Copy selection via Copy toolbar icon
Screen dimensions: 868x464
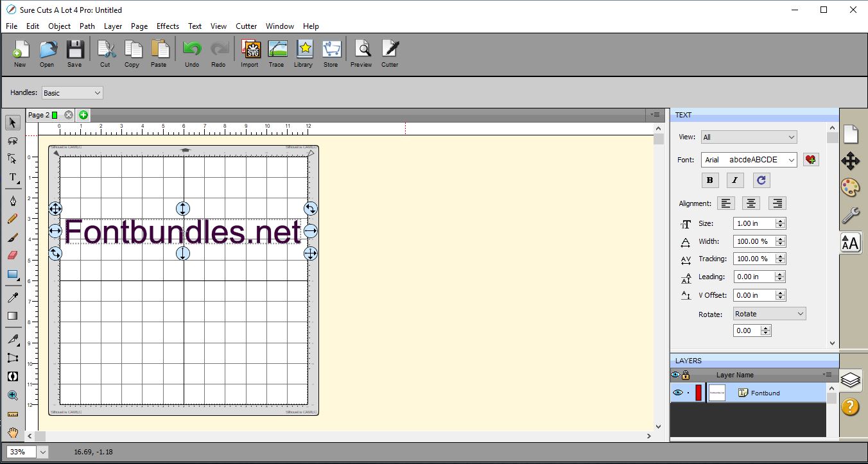coord(132,54)
